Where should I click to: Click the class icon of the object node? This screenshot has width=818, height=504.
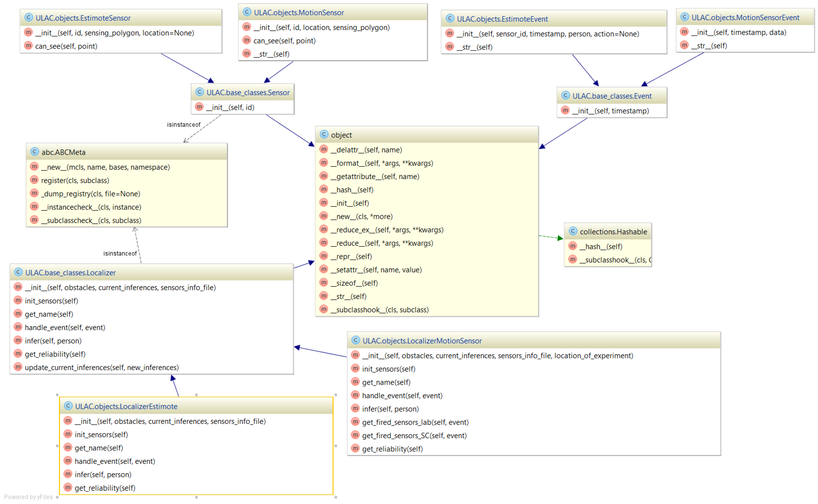[324, 134]
